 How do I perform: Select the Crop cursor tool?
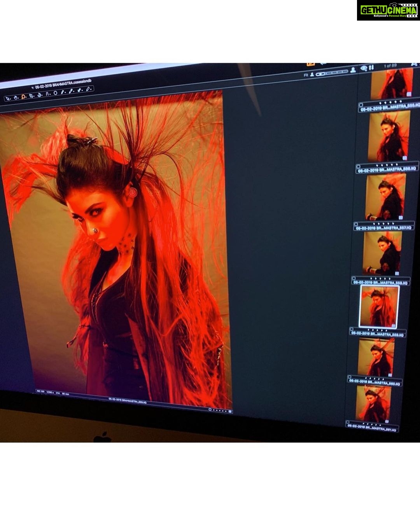click(31, 96)
